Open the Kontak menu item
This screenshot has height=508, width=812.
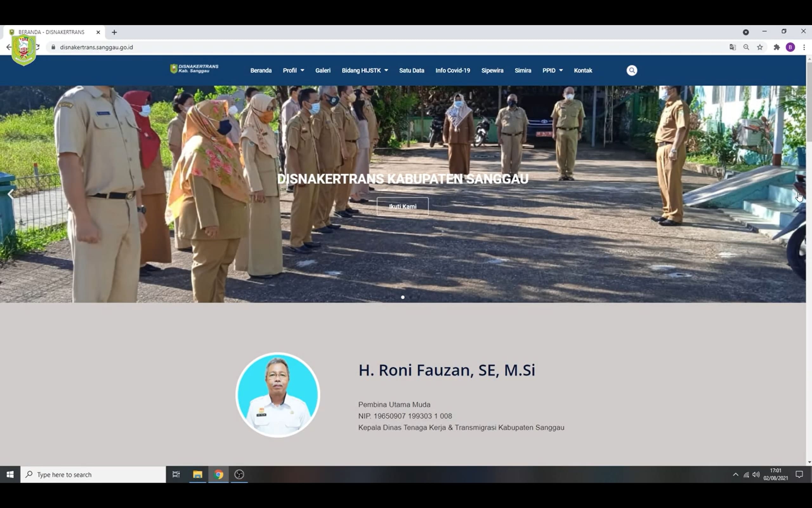583,70
